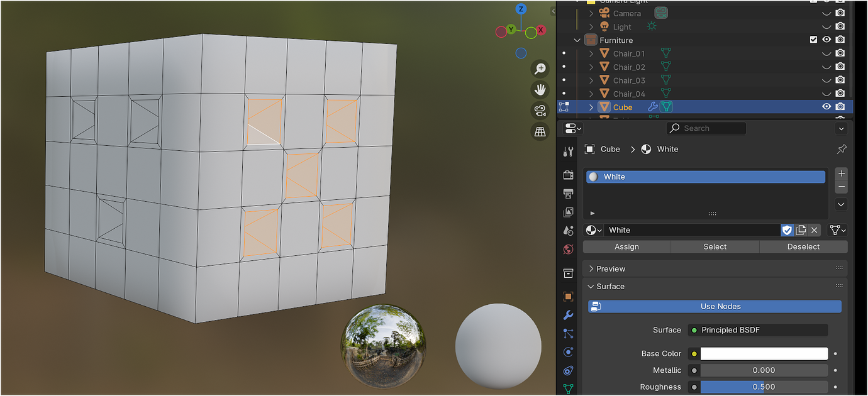Open the Collection properties tab
868x396 pixels.
pos(569,273)
